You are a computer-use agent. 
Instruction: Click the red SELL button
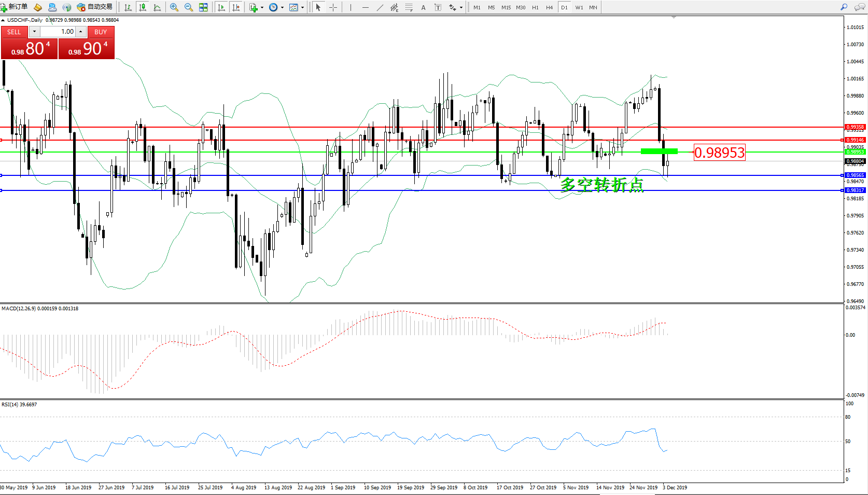tap(14, 32)
